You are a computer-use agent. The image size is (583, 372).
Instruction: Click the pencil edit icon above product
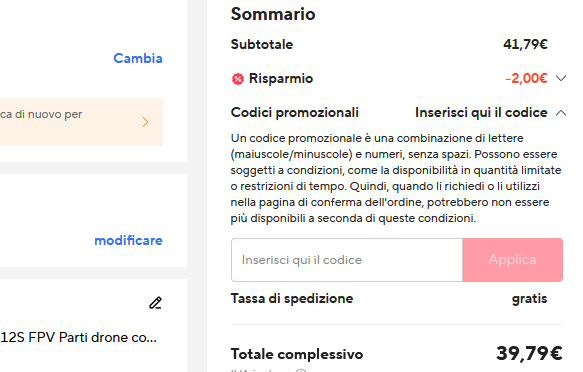(x=155, y=303)
